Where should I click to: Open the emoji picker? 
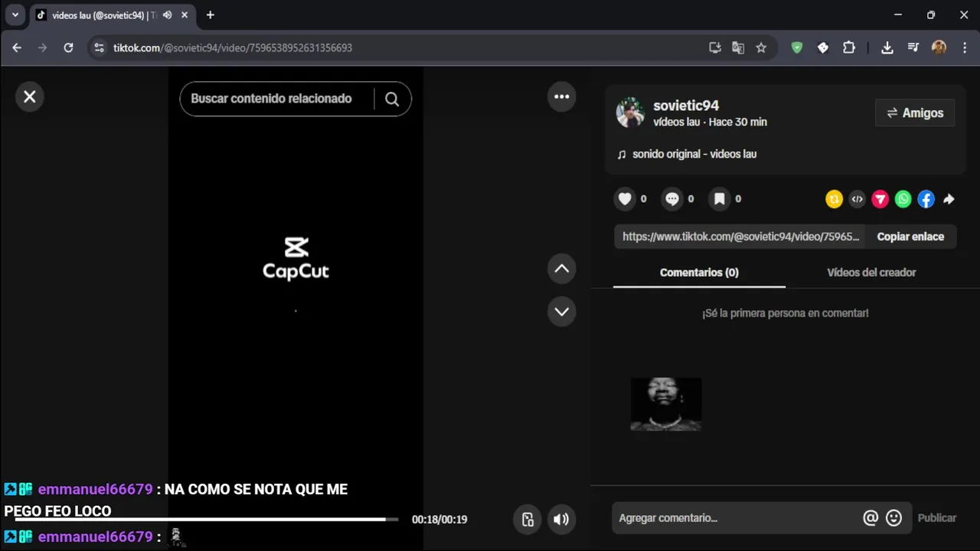893,518
